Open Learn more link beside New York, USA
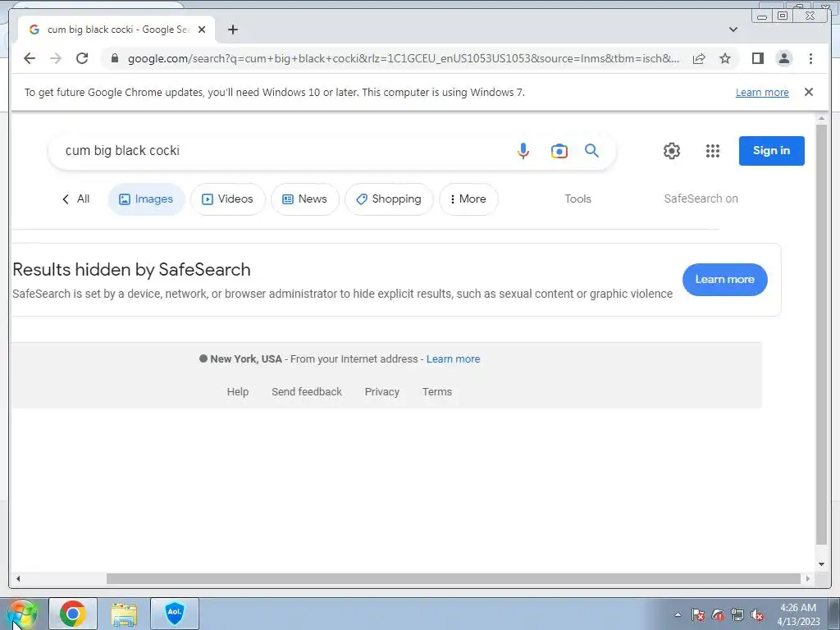Viewport: 840px width, 630px height. tap(453, 359)
